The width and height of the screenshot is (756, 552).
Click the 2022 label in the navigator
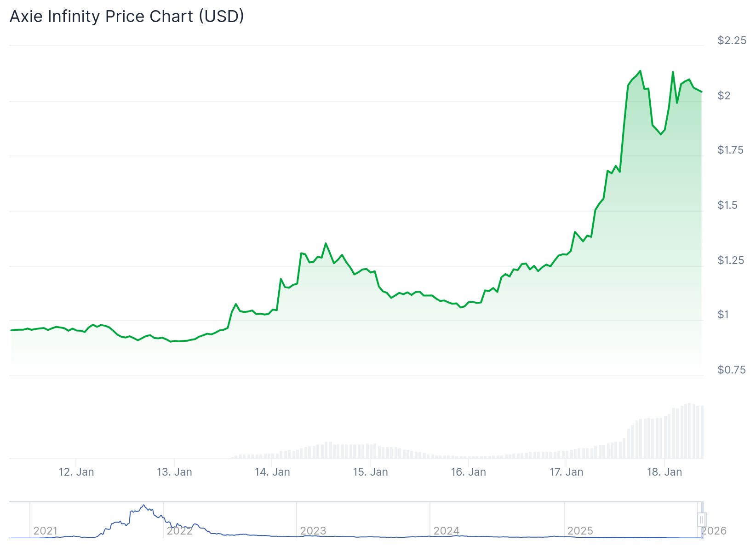click(x=179, y=531)
